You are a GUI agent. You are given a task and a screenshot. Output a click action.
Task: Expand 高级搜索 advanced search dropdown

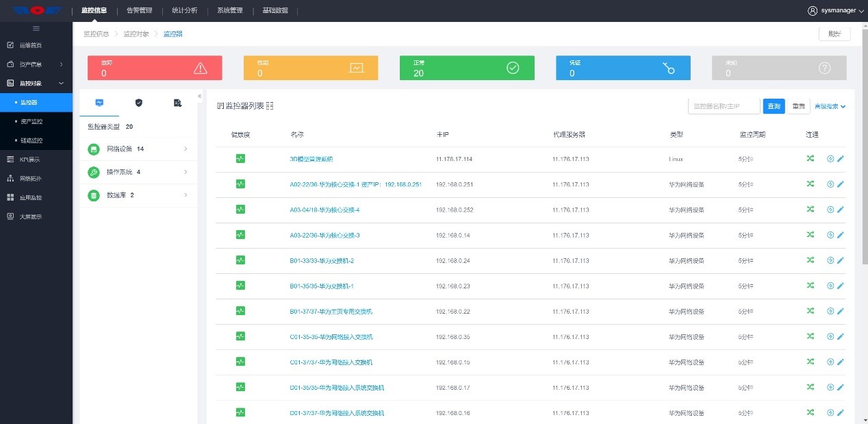tap(830, 107)
